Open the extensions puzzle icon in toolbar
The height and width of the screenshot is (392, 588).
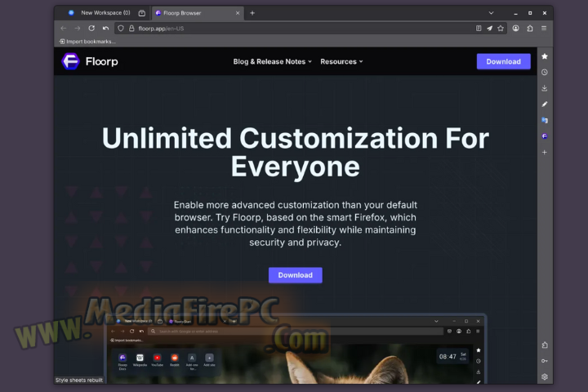pyautogui.click(x=530, y=28)
